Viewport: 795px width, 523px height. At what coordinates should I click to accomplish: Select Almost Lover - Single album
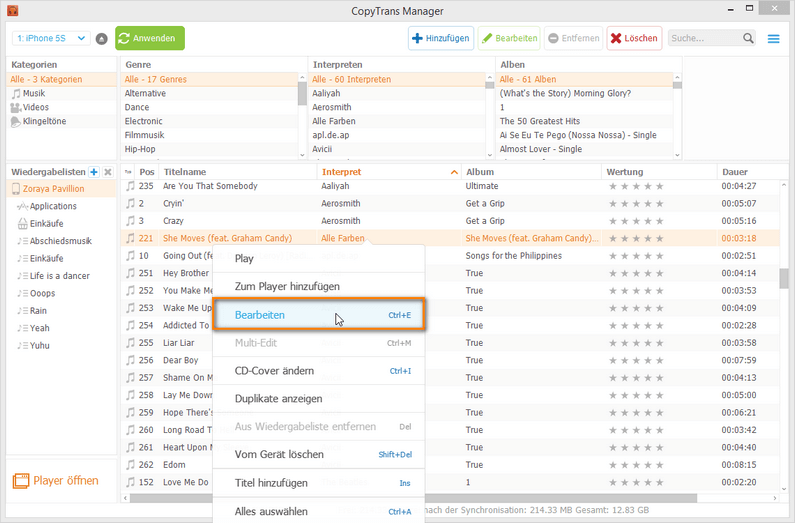pyautogui.click(x=585, y=149)
